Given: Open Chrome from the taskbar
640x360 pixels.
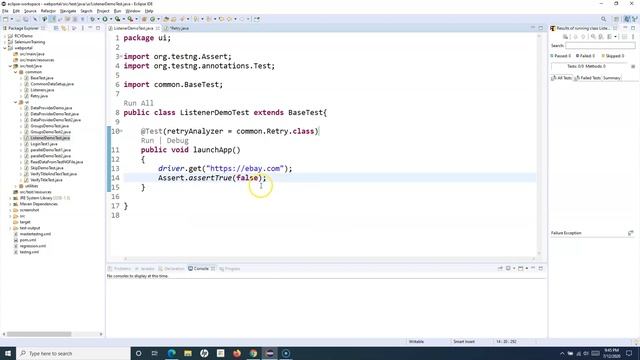Looking at the screenshot, I should (253, 353).
